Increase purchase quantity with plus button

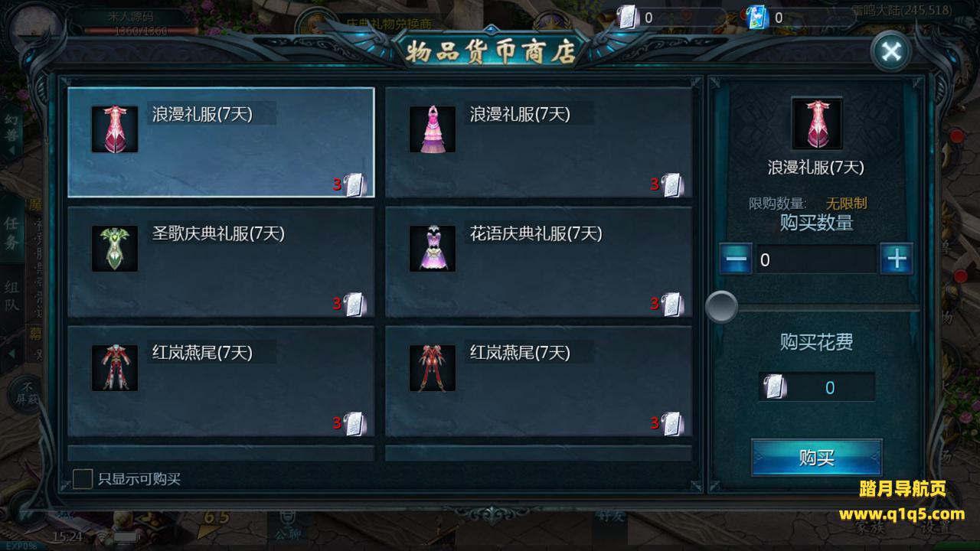click(x=897, y=259)
